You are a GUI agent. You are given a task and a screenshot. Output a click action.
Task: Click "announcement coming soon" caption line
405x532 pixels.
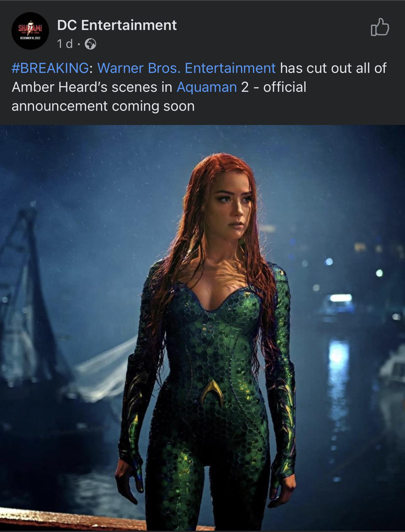[103, 106]
